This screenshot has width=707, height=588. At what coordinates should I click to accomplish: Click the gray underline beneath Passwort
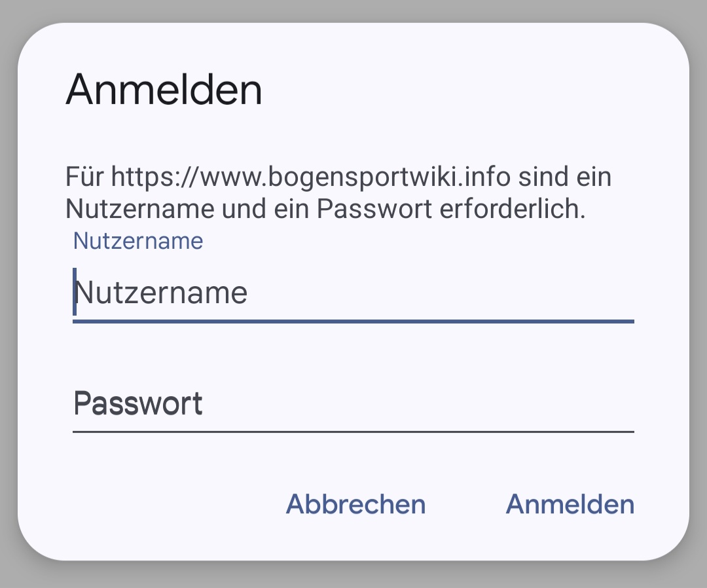353,432
